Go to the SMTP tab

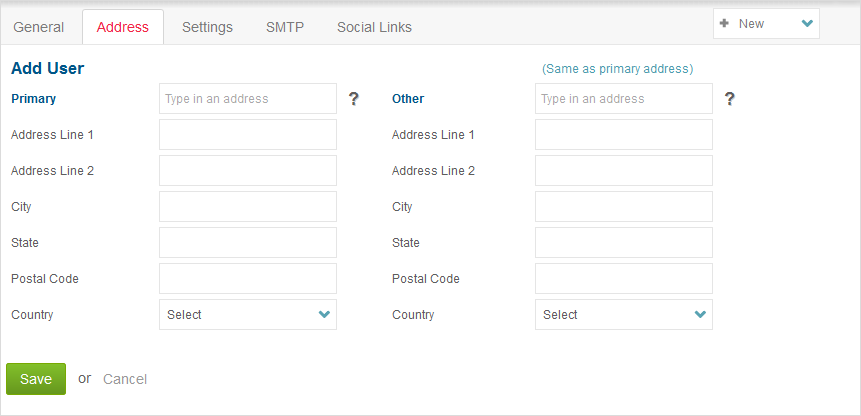[285, 27]
